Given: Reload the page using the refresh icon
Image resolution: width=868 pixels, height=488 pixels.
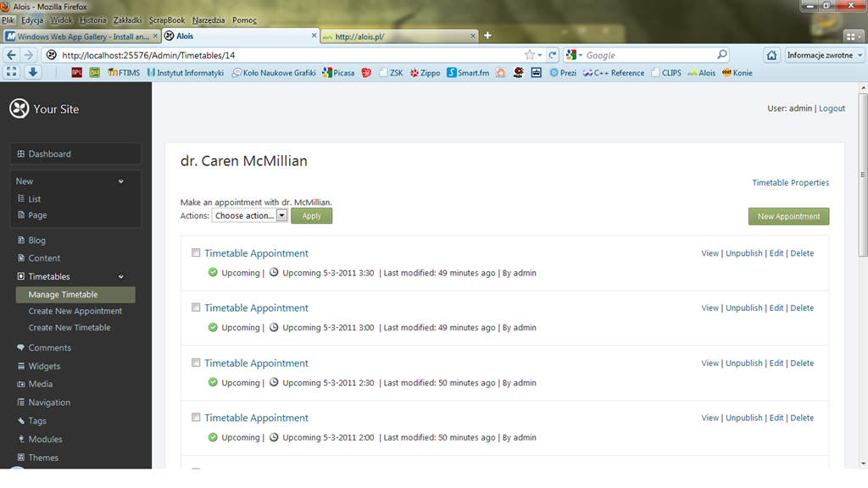Looking at the screenshot, I should tap(552, 55).
